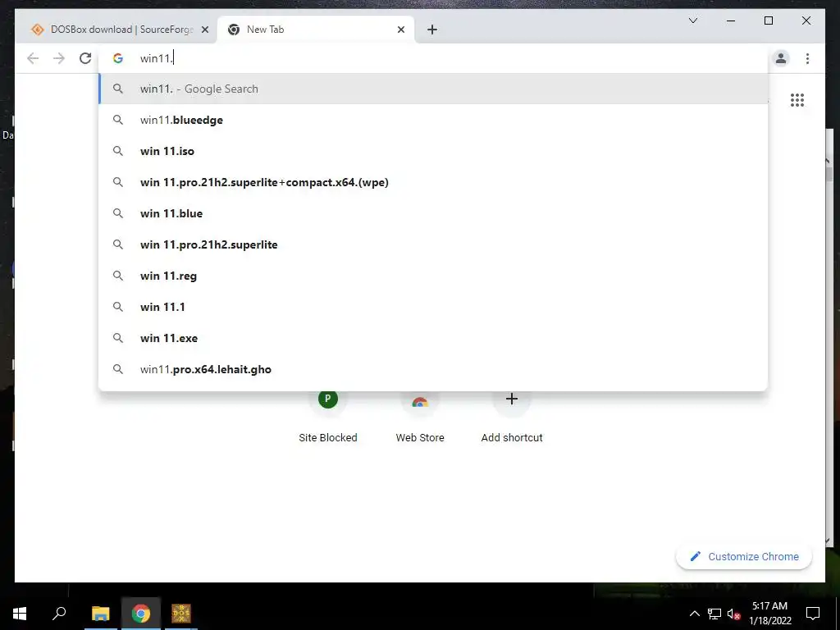Screen dimensions: 840x630
Task: Open the DOSBox taskbar icon
Action: [x=181, y=614]
